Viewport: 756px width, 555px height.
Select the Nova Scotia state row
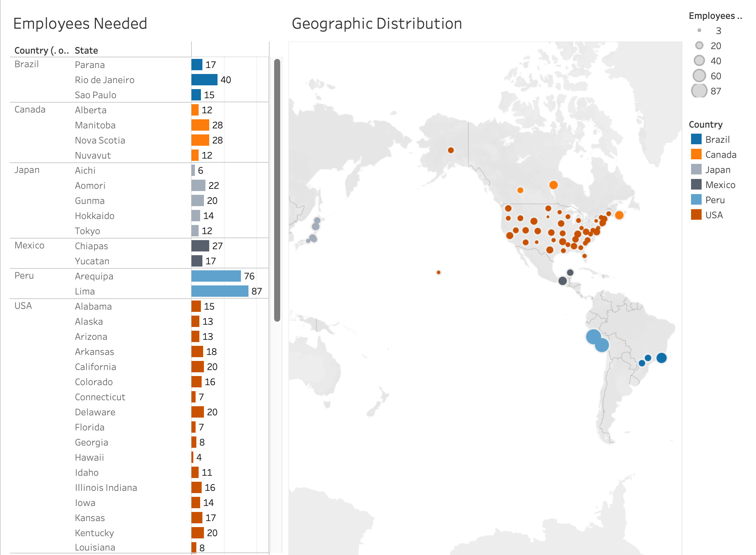pos(100,140)
